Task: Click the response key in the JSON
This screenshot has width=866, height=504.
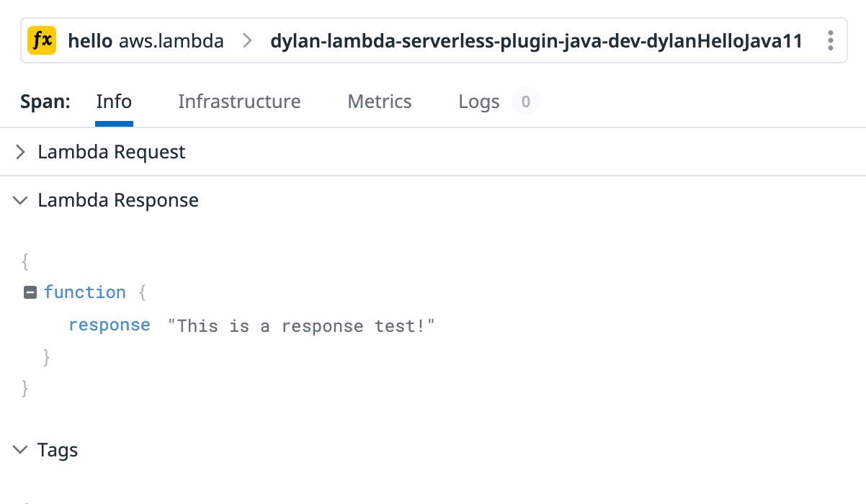Action: tap(110, 325)
